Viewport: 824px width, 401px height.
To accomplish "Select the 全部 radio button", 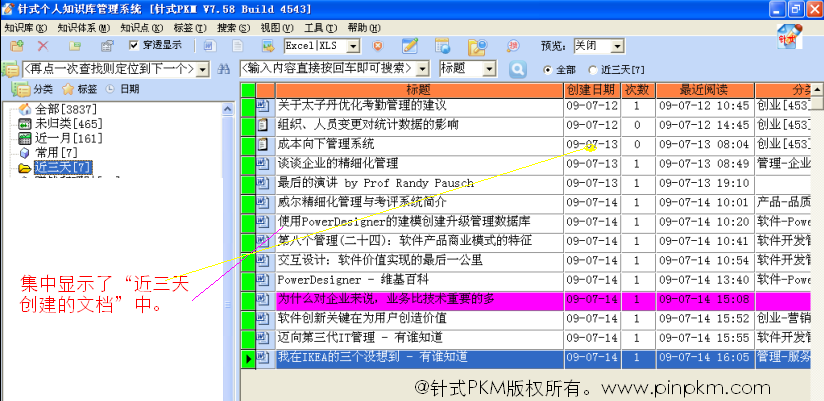I will click(547, 70).
